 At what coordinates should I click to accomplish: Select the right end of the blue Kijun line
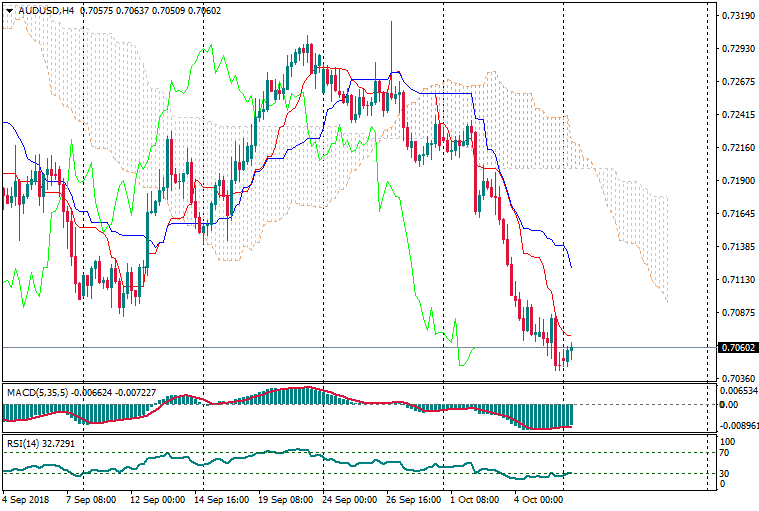click(570, 266)
